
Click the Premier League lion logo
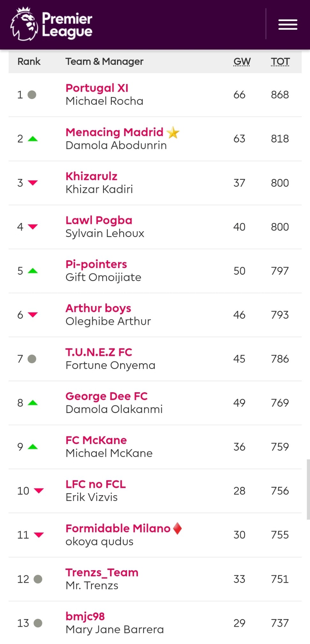pos(24,24)
